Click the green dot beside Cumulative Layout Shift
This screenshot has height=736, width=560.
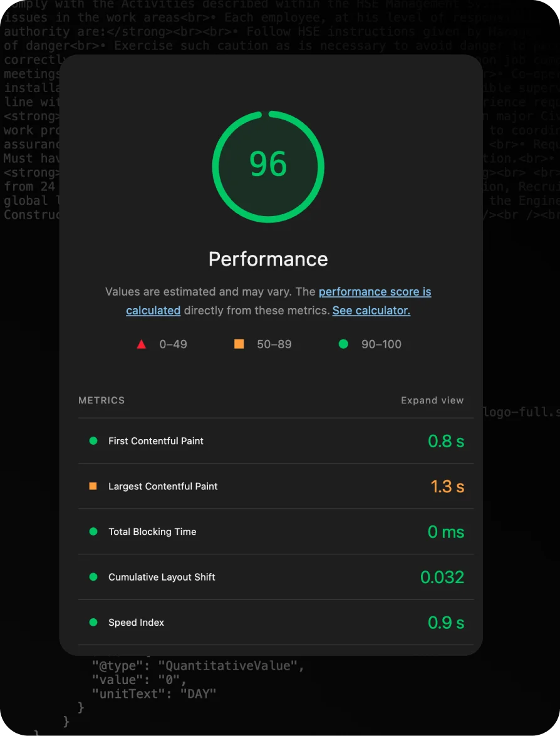point(93,577)
